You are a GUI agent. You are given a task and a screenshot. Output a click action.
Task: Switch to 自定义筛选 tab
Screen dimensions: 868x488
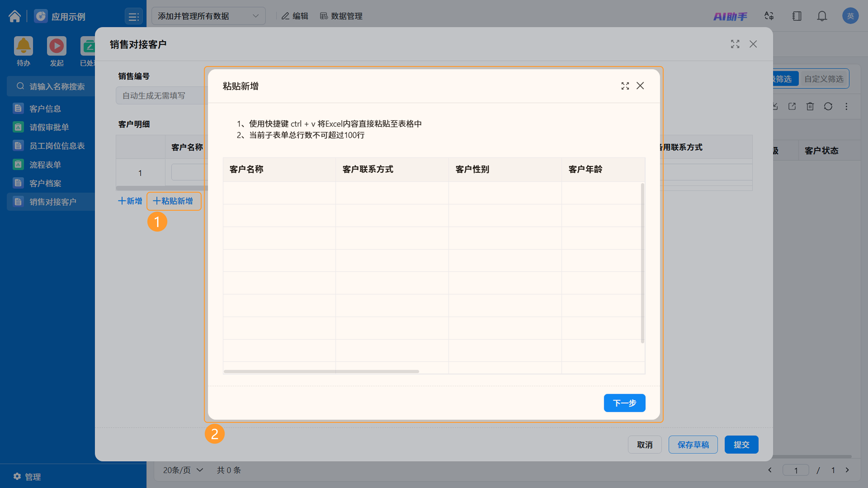click(823, 78)
